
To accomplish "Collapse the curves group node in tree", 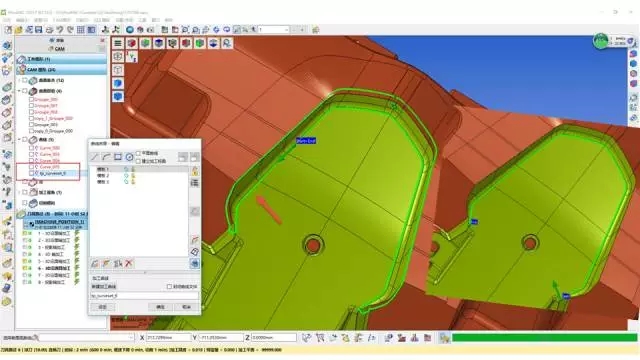I will (19, 140).
